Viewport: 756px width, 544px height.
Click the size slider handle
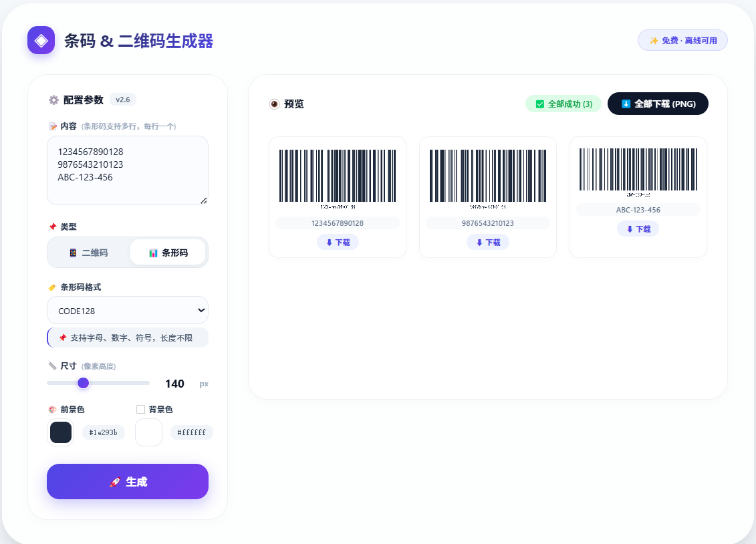84,383
